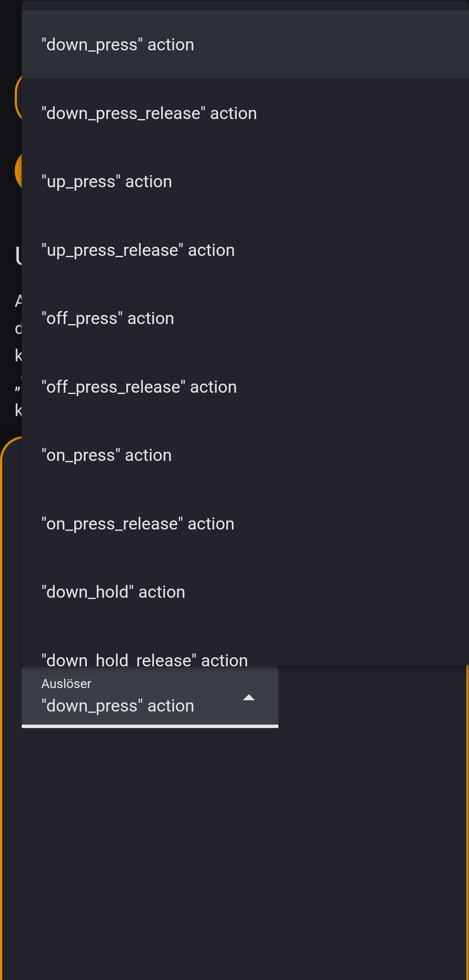Viewport: 469px width, 980px height.
Task: Click the truncated heading left of "up_press_release"
Action: tap(18, 255)
